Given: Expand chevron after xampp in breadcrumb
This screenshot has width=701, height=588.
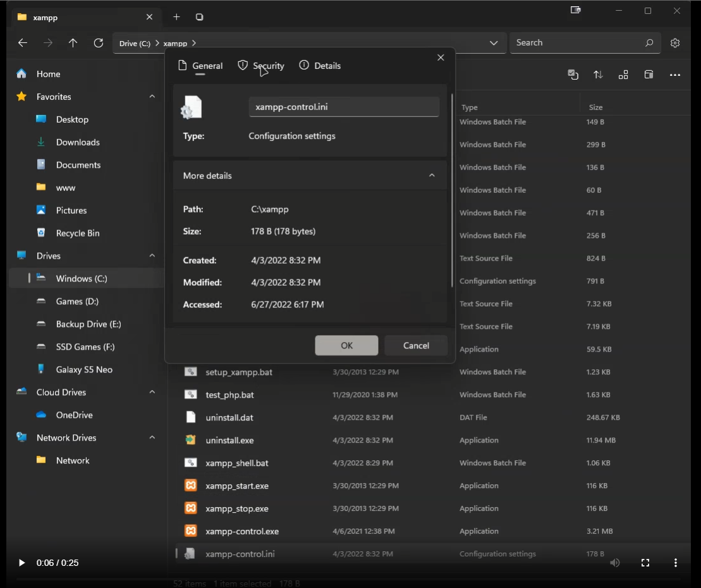Looking at the screenshot, I should [x=193, y=43].
